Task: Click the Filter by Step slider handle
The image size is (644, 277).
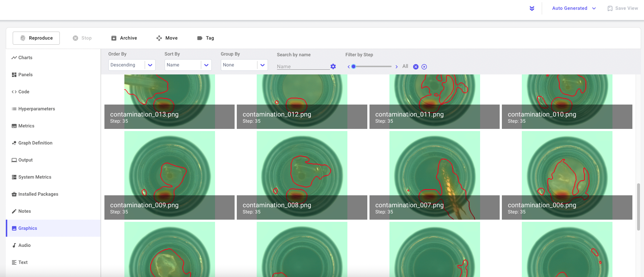Action: tap(354, 66)
